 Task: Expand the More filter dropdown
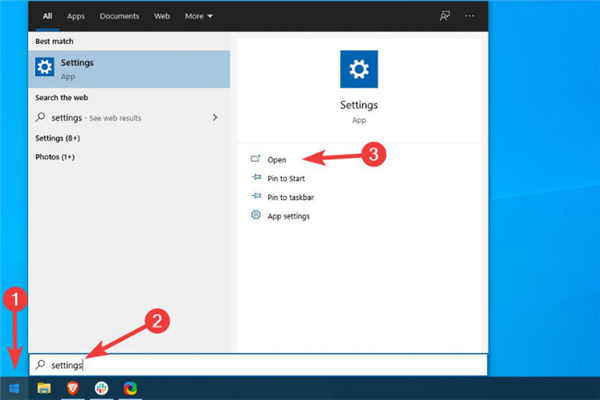tap(199, 17)
